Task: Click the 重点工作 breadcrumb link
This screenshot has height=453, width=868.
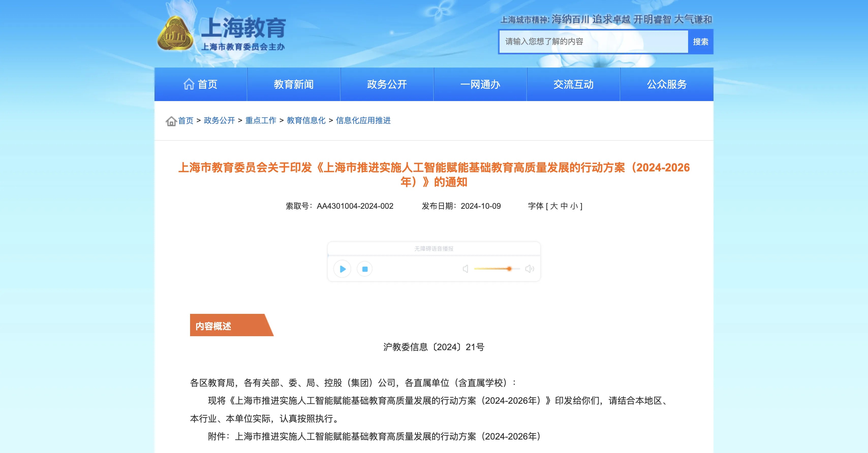Action: pos(260,121)
